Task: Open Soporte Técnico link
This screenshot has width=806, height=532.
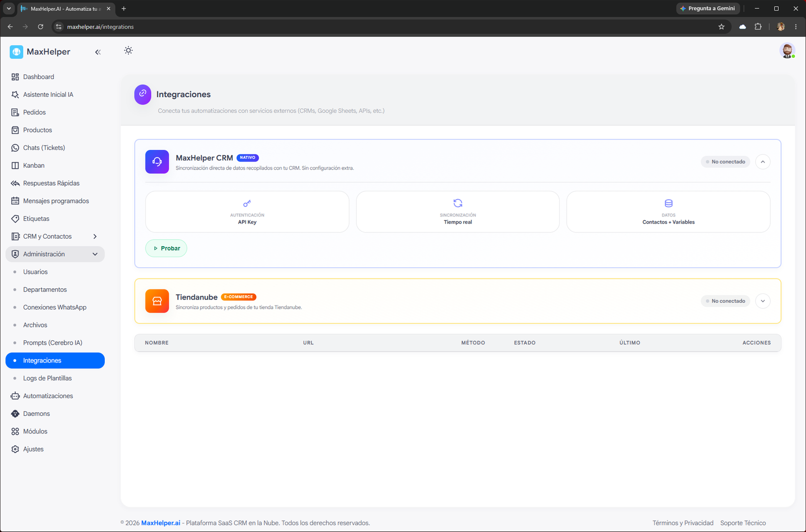Action: 743,523
